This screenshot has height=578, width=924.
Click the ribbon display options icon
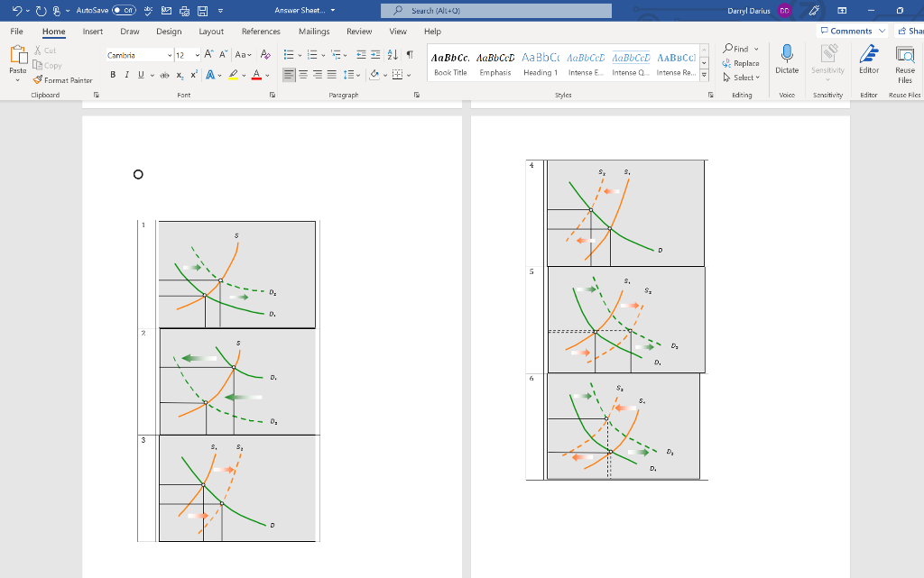[842, 11]
